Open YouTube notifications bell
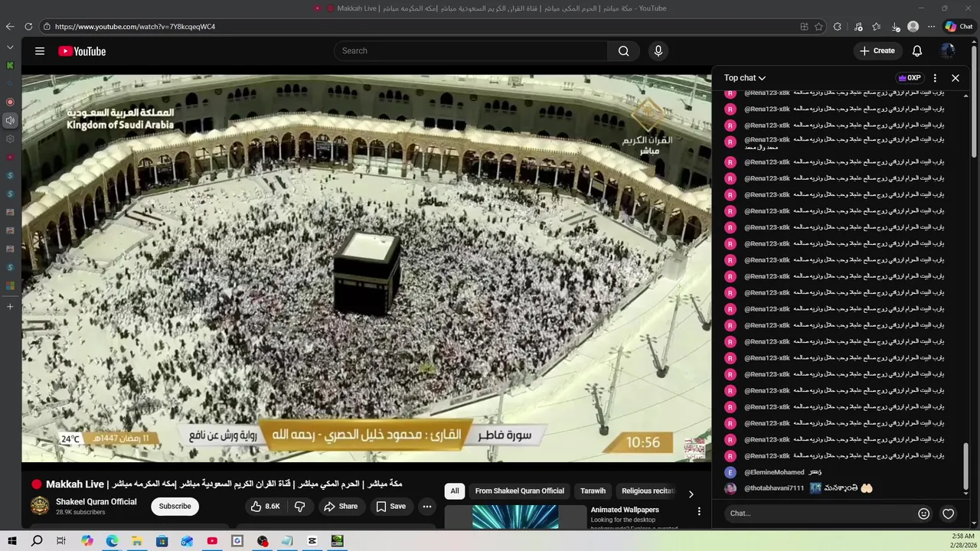 point(916,51)
